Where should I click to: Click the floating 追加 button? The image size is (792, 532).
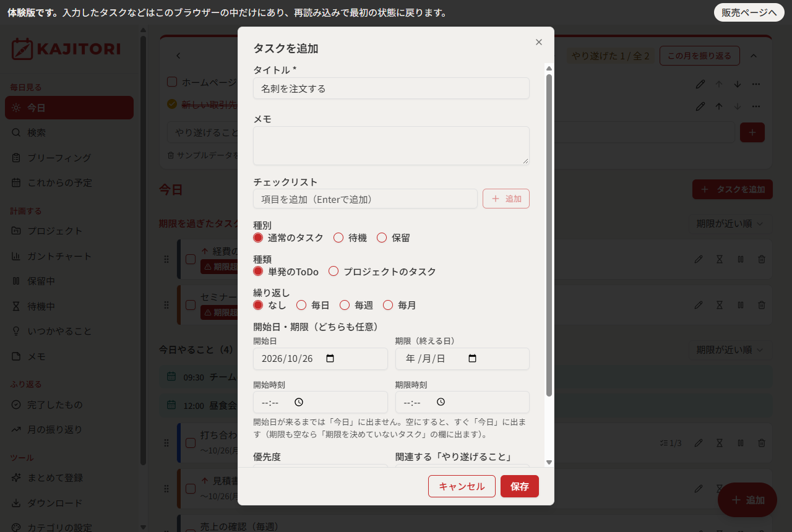(747, 500)
